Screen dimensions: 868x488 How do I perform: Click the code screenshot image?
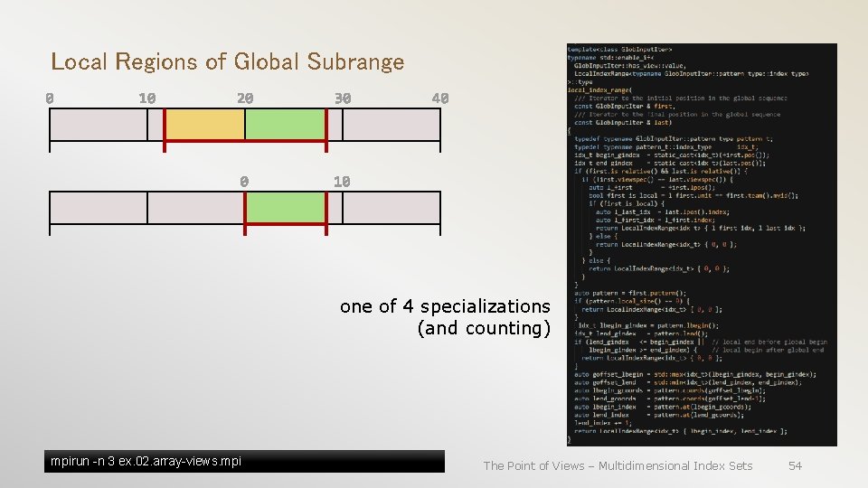pyautogui.click(x=702, y=245)
